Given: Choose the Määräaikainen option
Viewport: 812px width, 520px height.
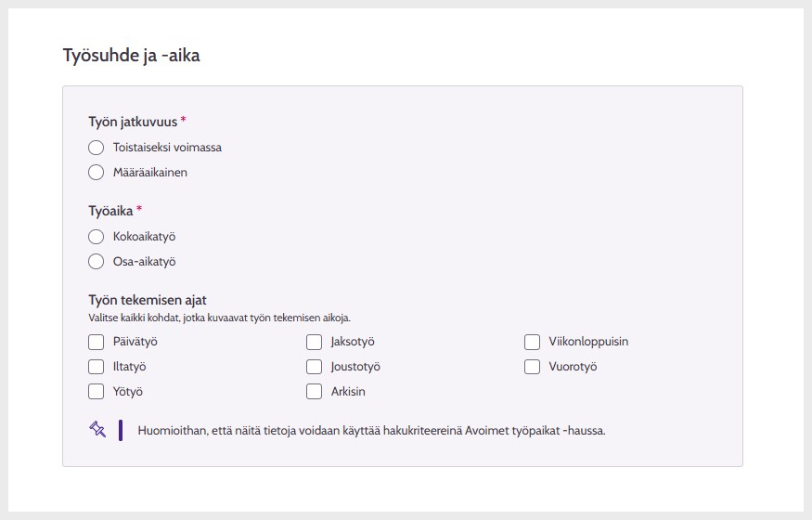Looking at the screenshot, I should point(96,172).
